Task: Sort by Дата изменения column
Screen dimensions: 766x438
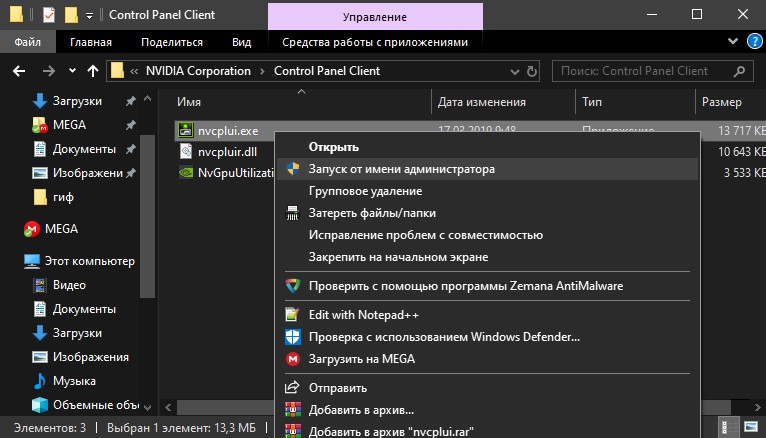Action: click(x=482, y=102)
